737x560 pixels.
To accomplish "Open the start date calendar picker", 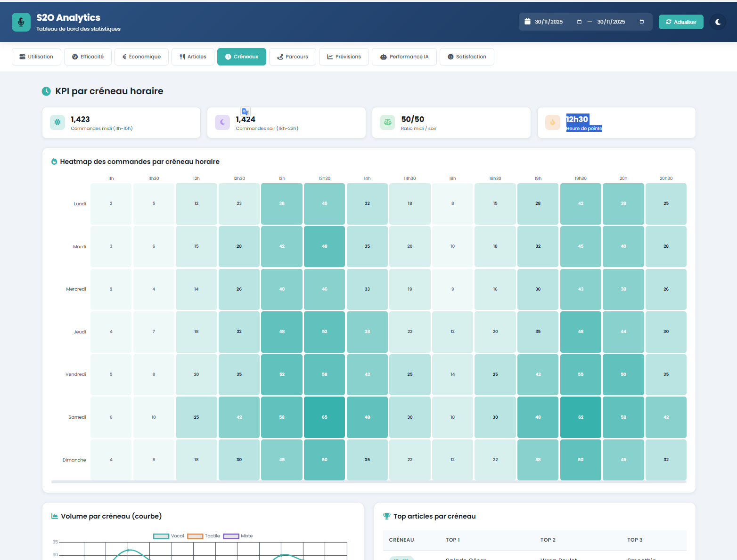I will coord(580,22).
